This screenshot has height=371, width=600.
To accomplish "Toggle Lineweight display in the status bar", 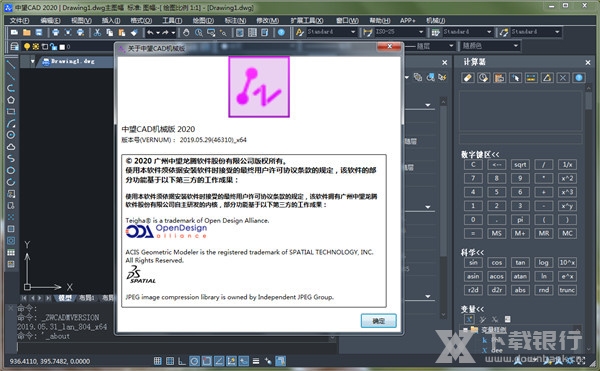I will (256, 361).
